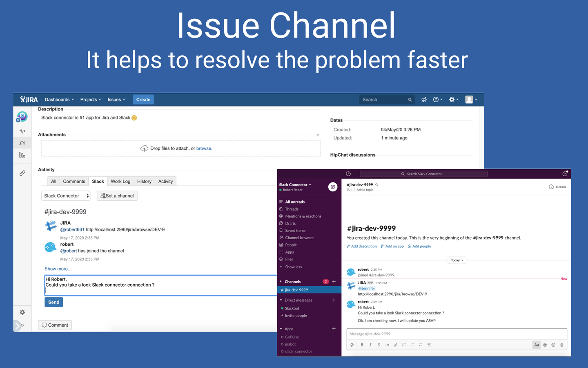The width and height of the screenshot is (588, 368).
Task: Insert blockquote in Slack composer
Action: coord(421,345)
